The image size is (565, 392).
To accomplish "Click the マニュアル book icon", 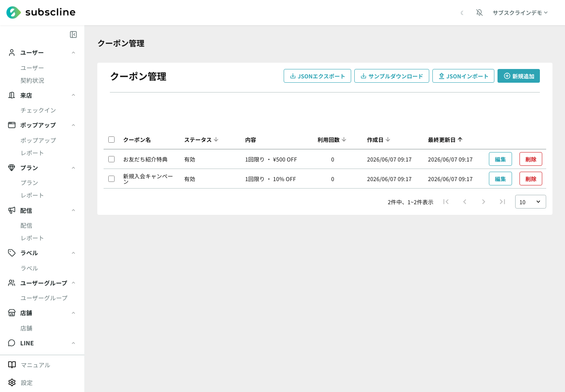I will coord(12,365).
